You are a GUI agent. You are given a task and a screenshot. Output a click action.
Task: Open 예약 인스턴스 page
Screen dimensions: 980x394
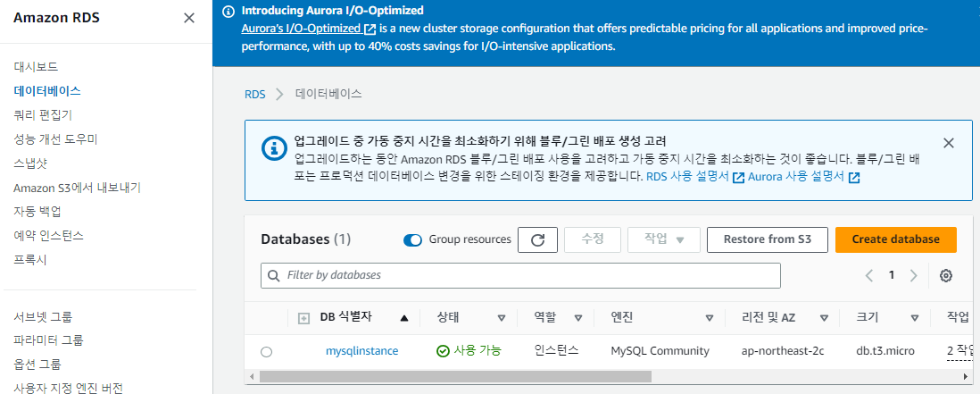49,236
